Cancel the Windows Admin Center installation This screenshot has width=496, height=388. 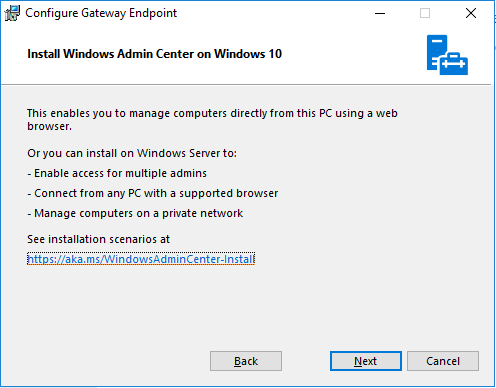(443, 361)
